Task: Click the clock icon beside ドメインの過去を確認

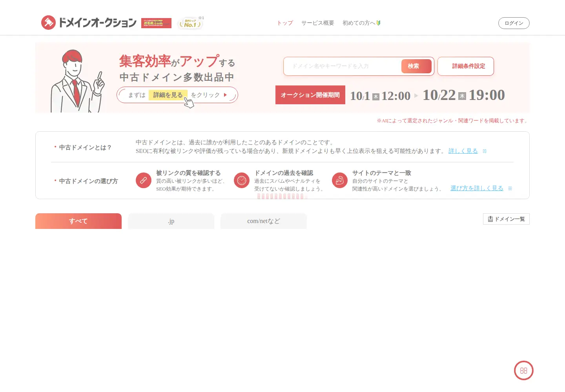Action: (x=242, y=180)
